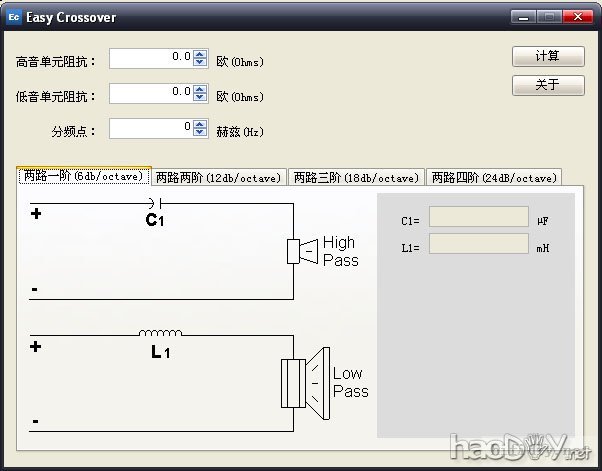Increase 低音单元阻抗 with the up arrow
The width and height of the screenshot is (602, 471).
[x=200, y=89]
